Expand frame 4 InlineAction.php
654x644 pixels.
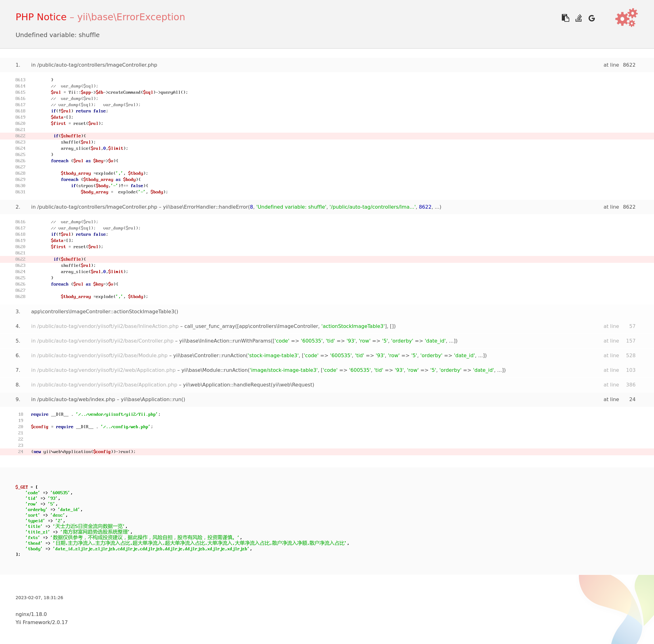tap(105, 326)
